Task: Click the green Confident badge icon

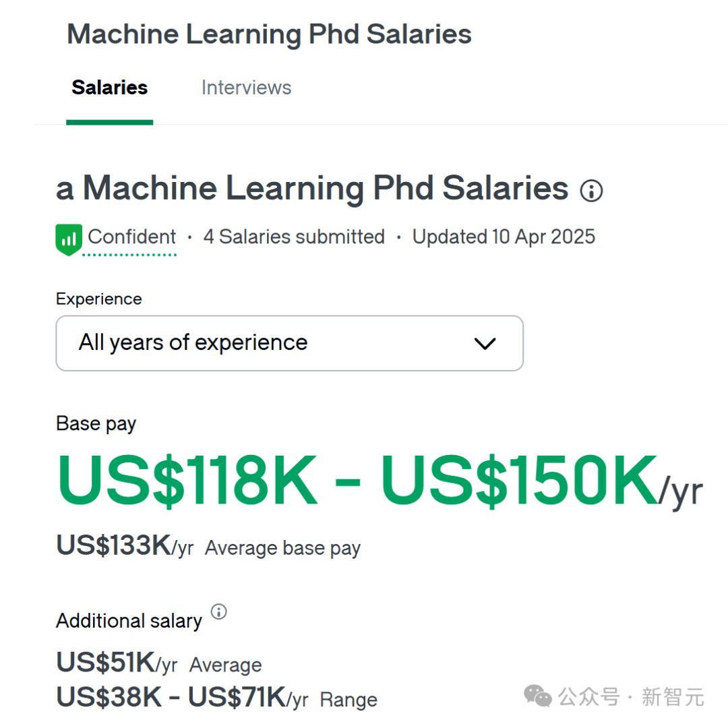Action: pos(69,239)
